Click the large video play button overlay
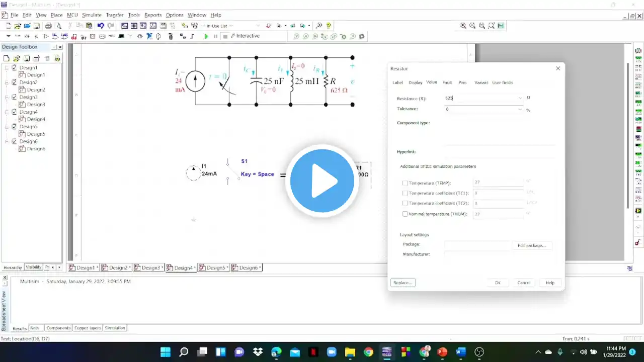 pos(322,181)
